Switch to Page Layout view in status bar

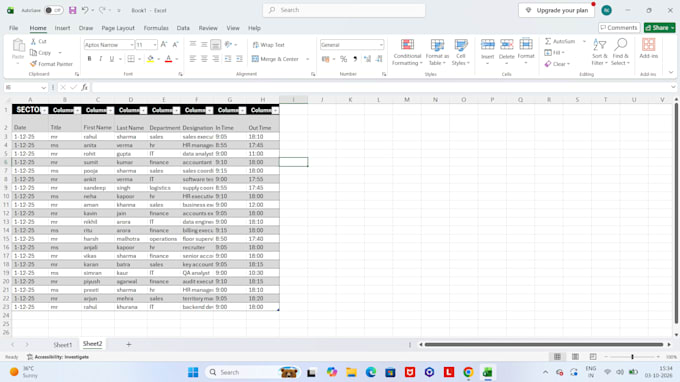[x=575, y=357]
